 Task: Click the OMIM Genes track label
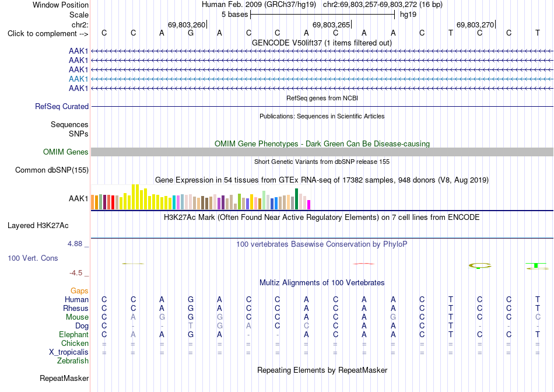click(x=66, y=152)
